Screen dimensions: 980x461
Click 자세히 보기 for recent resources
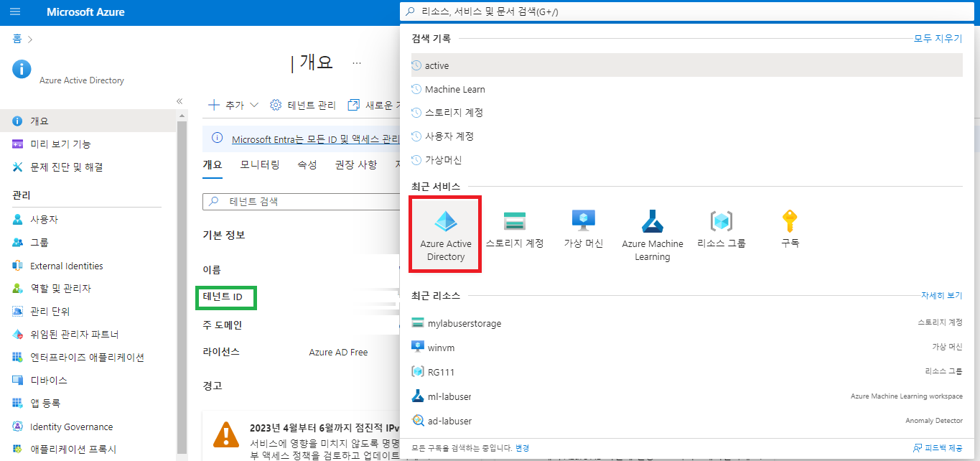click(942, 295)
